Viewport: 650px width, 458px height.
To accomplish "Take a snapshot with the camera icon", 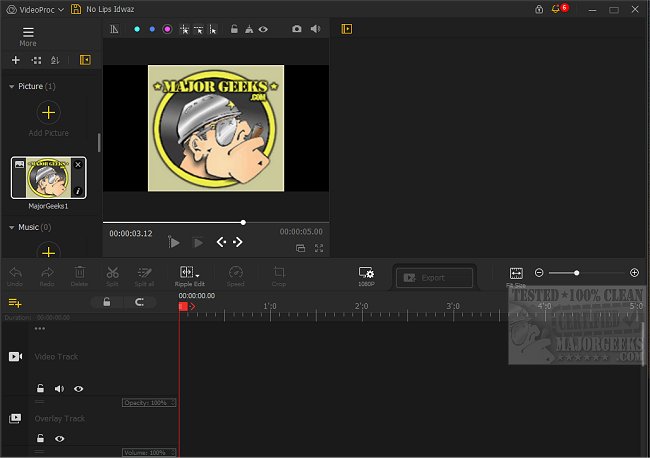I will 297,30.
